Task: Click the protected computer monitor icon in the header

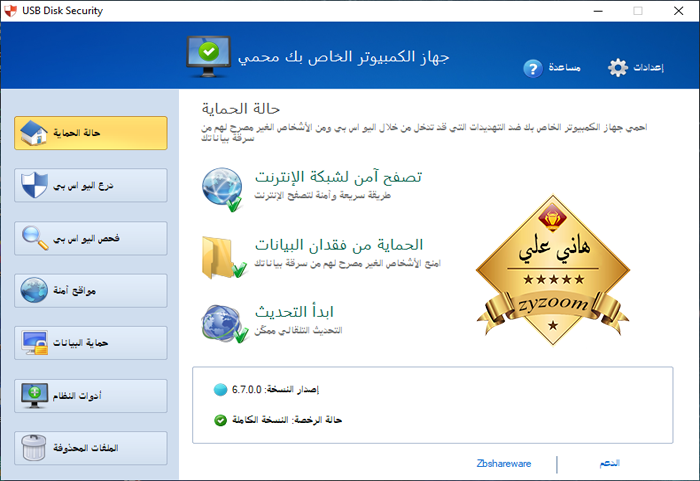Action: point(208,57)
